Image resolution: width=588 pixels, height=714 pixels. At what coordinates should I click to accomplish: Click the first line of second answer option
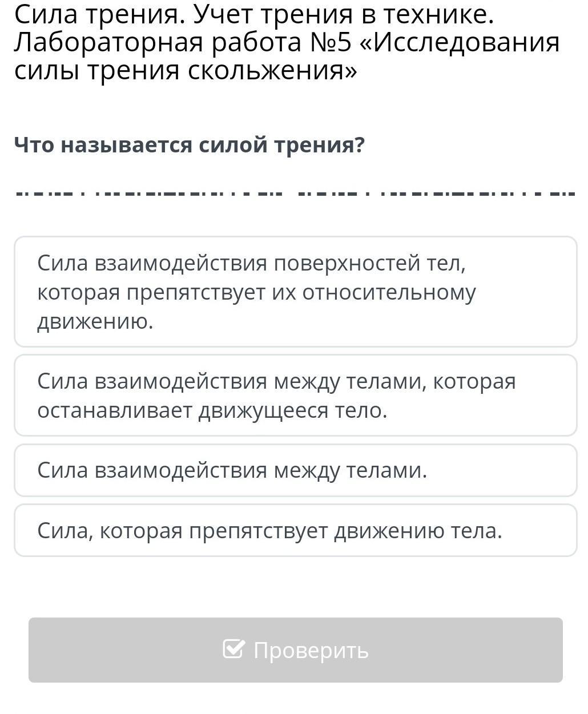(276, 381)
